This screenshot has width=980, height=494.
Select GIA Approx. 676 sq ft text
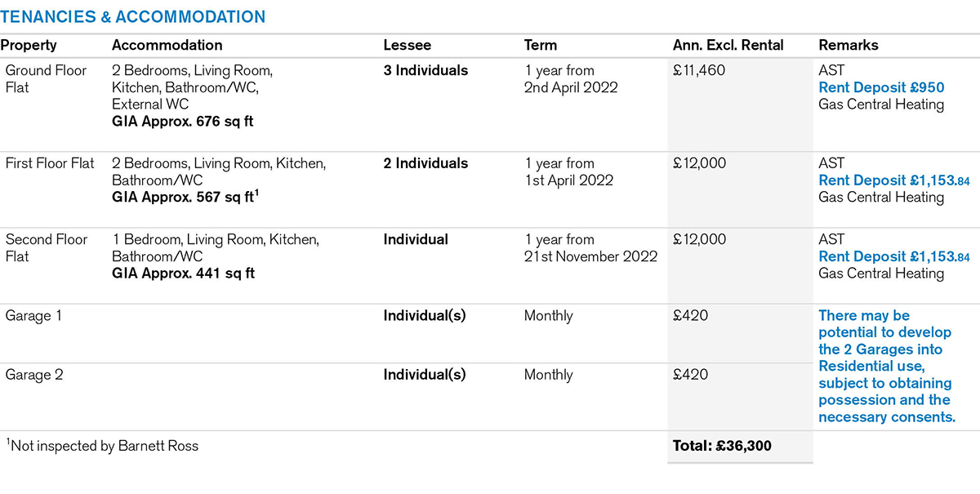point(183,122)
